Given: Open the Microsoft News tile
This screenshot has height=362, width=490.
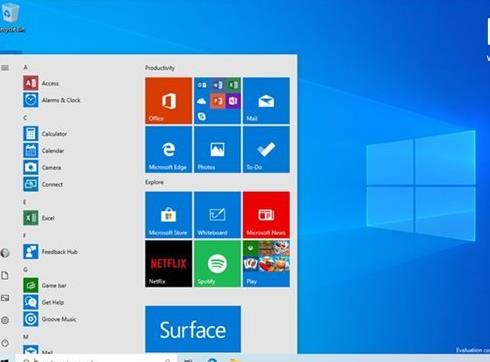Looking at the screenshot, I should pyautogui.click(x=266, y=215).
